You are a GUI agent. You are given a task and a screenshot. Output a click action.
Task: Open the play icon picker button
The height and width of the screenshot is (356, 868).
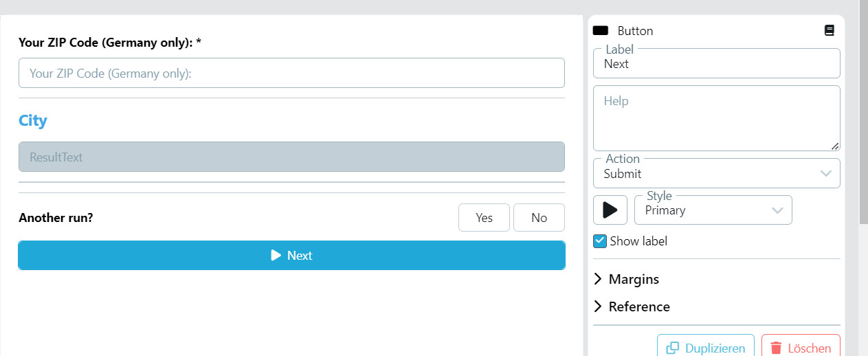[610, 210]
